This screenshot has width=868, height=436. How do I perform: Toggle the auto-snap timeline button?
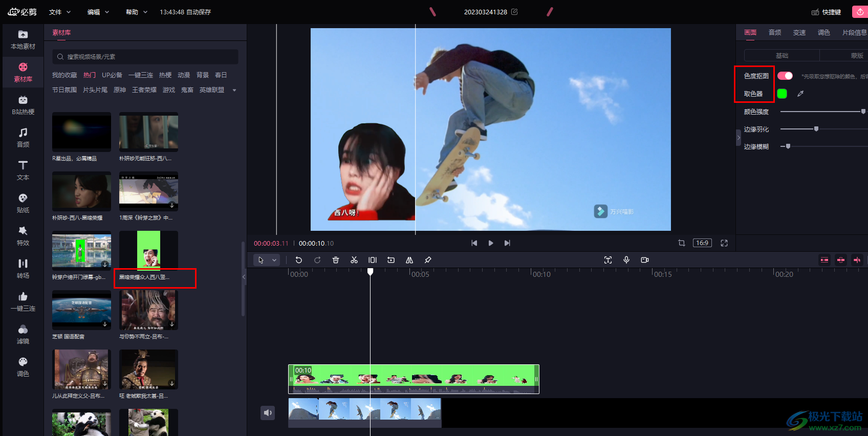coord(841,260)
